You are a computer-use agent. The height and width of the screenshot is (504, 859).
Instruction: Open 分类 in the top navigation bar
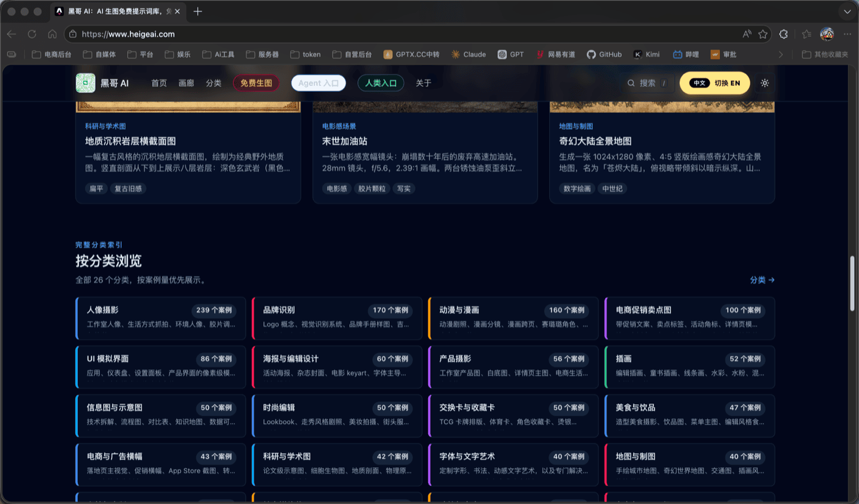pyautogui.click(x=214, y=83)
